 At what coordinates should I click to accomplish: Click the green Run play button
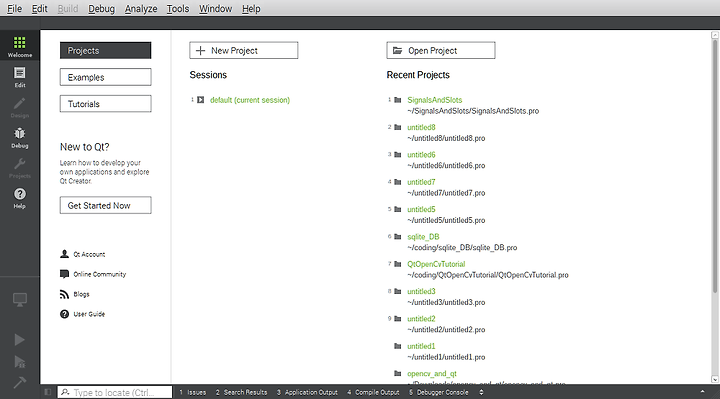click(x=19, y=340)
